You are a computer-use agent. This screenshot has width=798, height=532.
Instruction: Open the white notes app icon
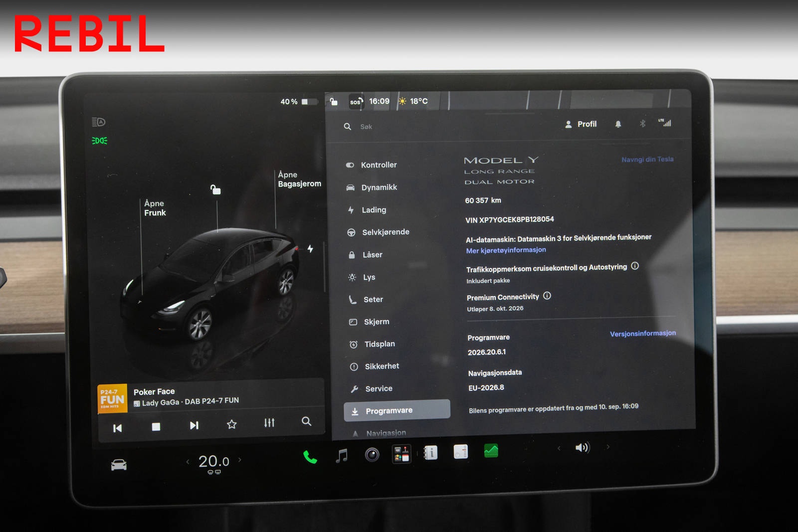[x=461, y=452]
